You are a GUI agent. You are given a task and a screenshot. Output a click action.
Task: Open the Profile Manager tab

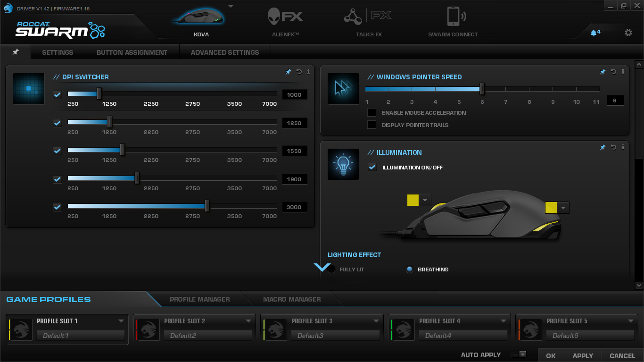tap(200, 299)
